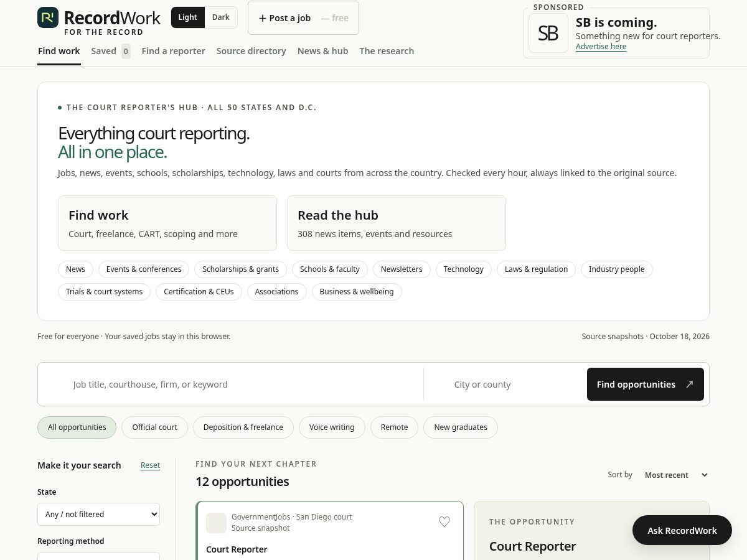
Task: Select the News topic chip
Action: click(75, 269)
